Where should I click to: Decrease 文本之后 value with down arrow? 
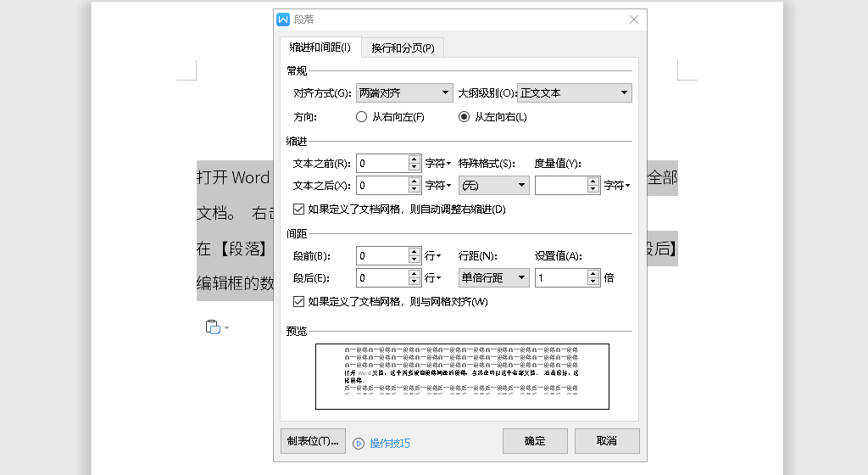(x=415, y=190)
